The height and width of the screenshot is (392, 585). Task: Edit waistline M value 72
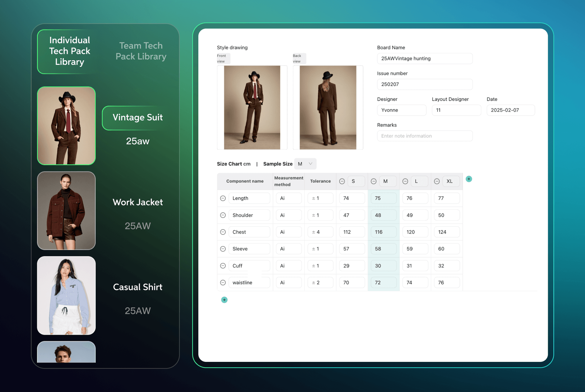coord(384,283)
